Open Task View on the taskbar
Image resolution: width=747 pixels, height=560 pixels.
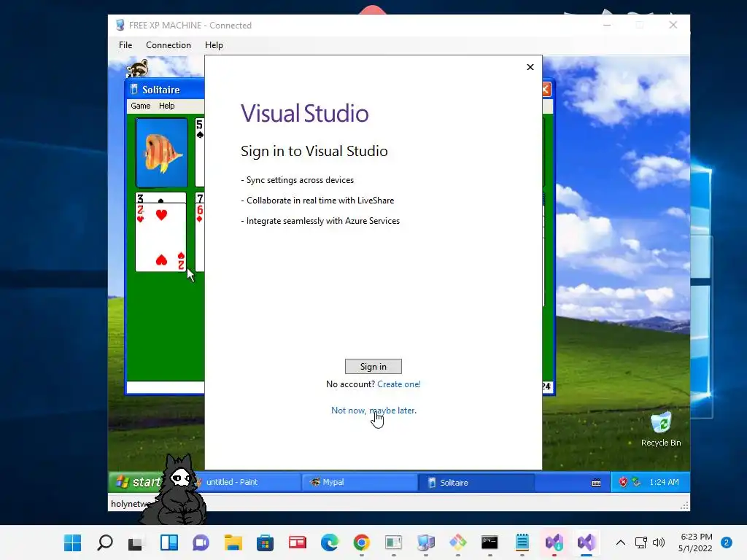pyautogui.click(x=136, y=542)
